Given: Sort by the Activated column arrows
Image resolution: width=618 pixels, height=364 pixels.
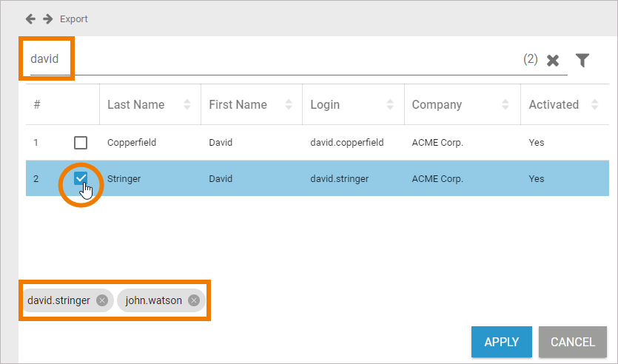Looking at the screenshot, I should (x=595, y=104).
